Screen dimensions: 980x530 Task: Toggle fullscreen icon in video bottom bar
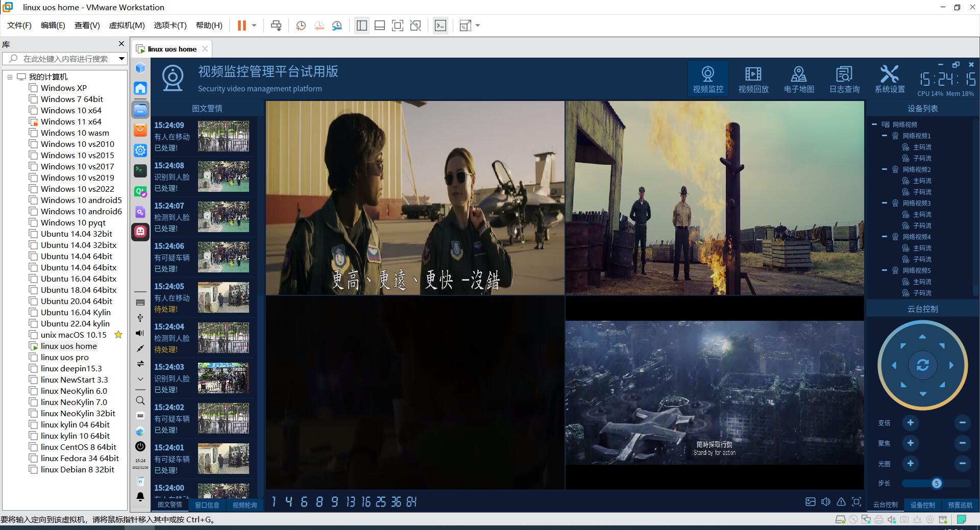pos(856,502)
